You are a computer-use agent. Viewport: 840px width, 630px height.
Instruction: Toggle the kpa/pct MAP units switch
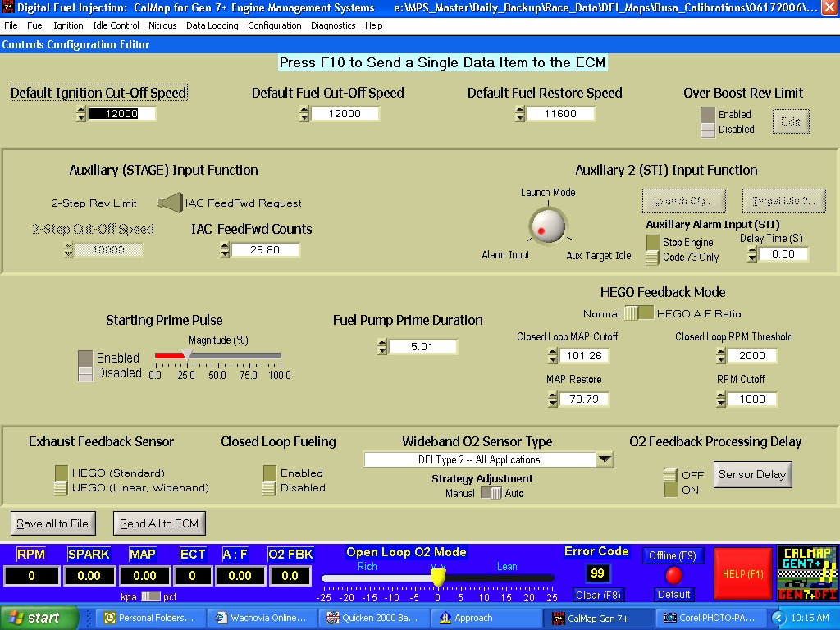151,596
